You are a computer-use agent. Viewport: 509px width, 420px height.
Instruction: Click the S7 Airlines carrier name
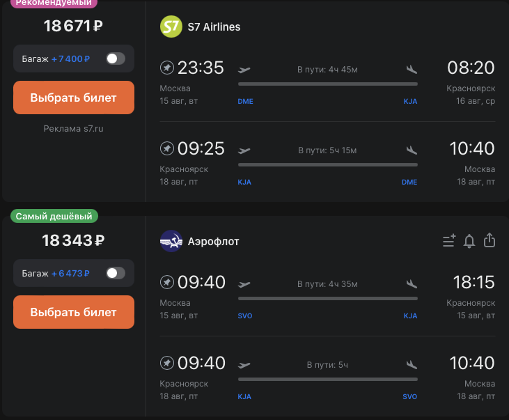click(x=214, y=27)
